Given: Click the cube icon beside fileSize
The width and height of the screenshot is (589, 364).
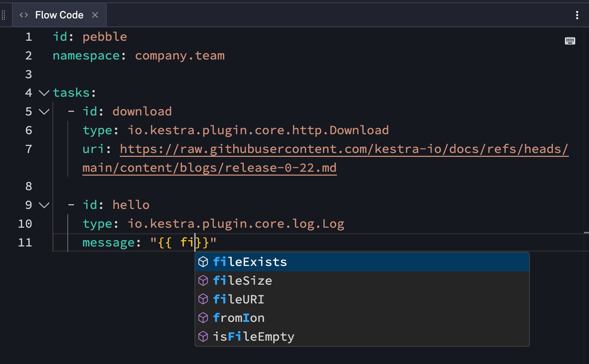Looking at the screenshot, I should point(203,280).
